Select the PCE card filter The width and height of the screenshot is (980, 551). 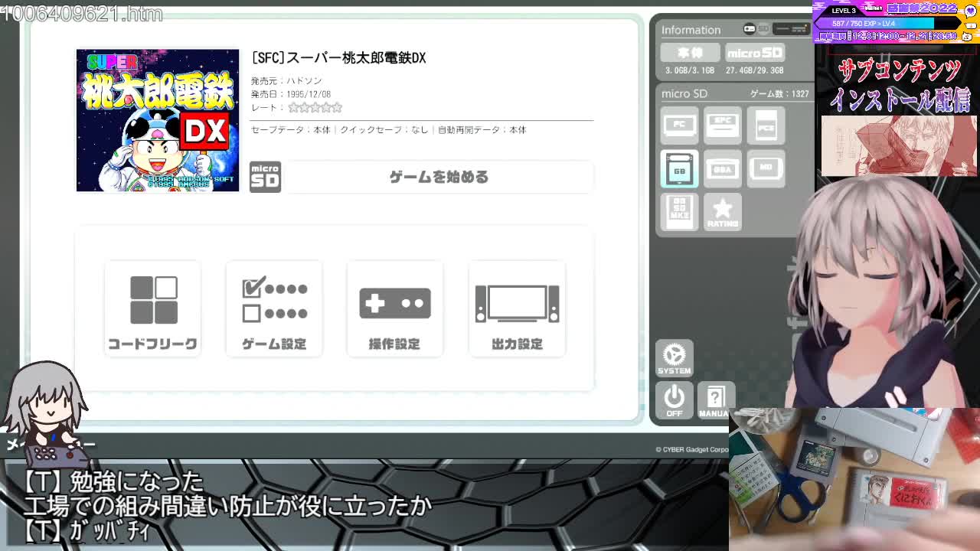[x=766, y=126]
